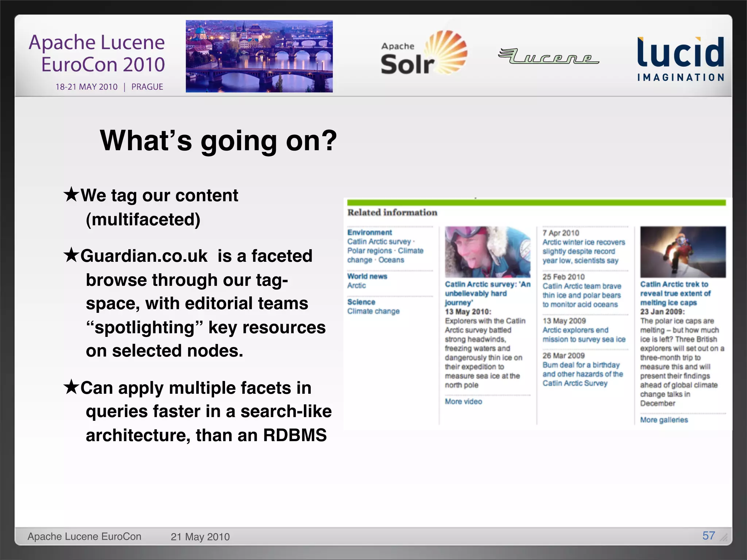Open 'Arctic explorers end mission' article link

(584, 335)
